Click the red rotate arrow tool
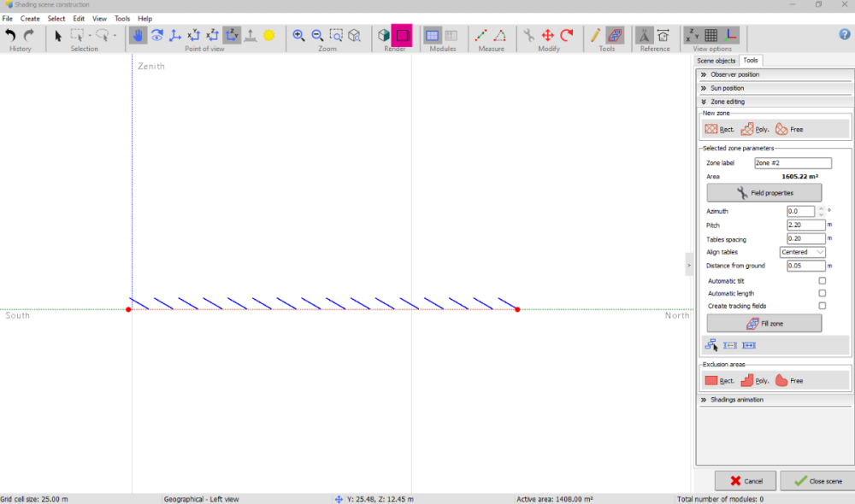This screenshot has width=855, height=504. click(x=566, y=35)
